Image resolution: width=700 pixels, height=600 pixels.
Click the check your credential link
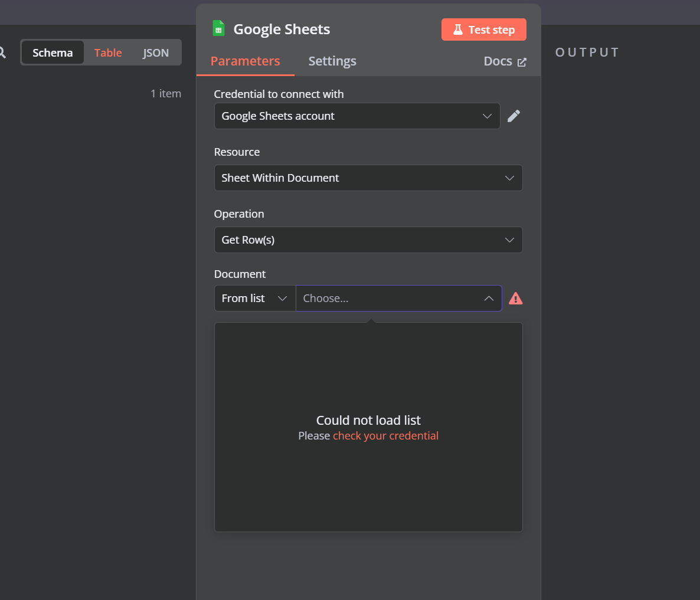(x=385, y=435)
